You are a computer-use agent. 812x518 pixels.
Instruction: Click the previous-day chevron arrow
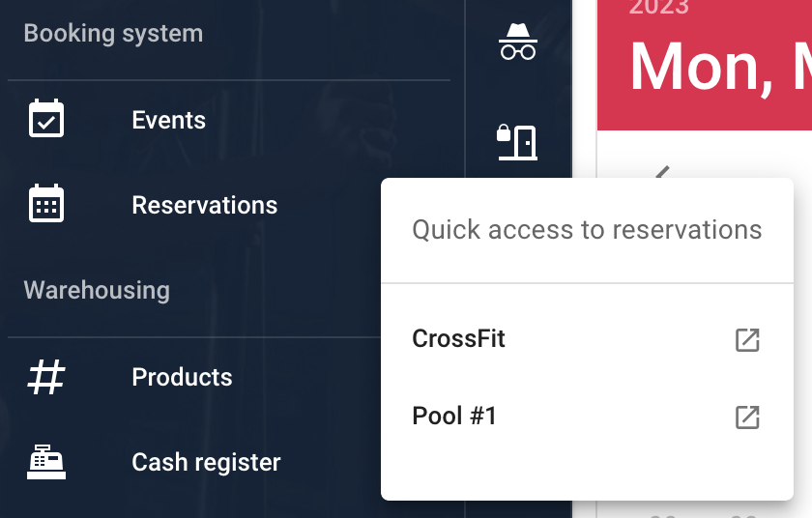662,172
